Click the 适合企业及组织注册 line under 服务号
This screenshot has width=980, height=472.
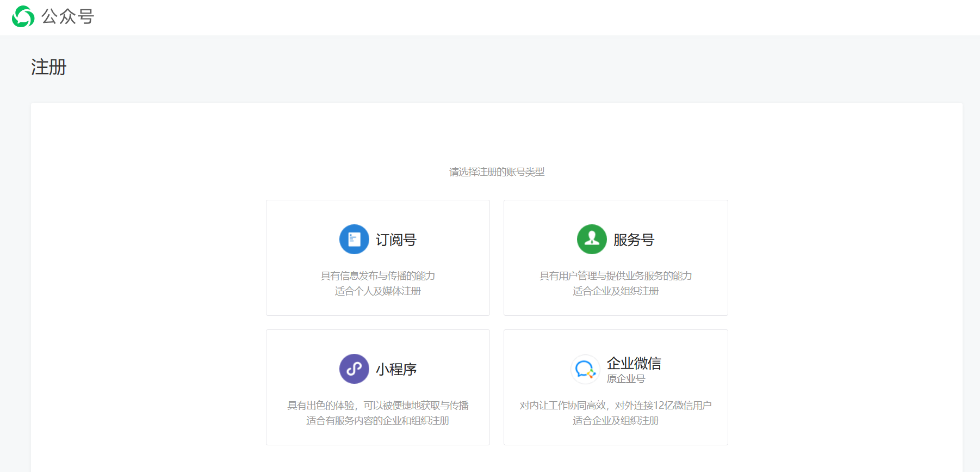tap(616, 291)
